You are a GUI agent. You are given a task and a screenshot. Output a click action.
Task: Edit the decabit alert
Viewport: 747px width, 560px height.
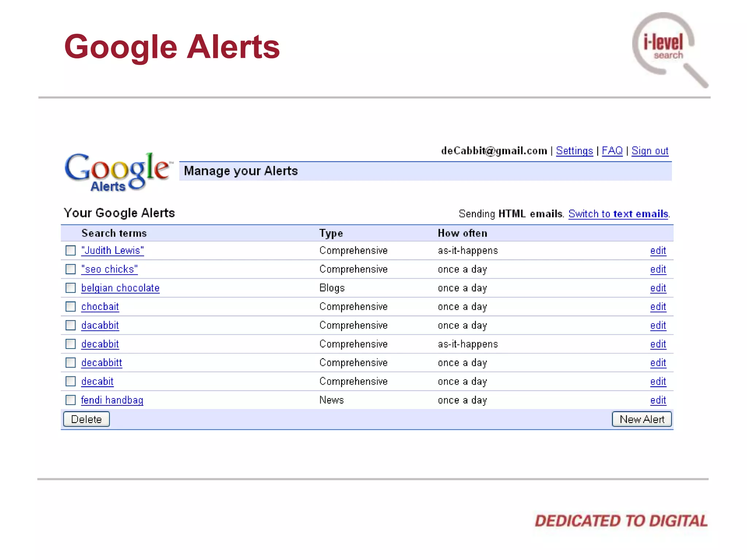(658, 381)
